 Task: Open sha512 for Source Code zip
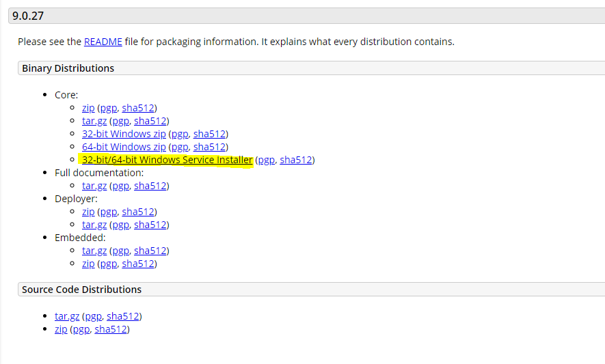pyautogui.click(x=111, y=329)
